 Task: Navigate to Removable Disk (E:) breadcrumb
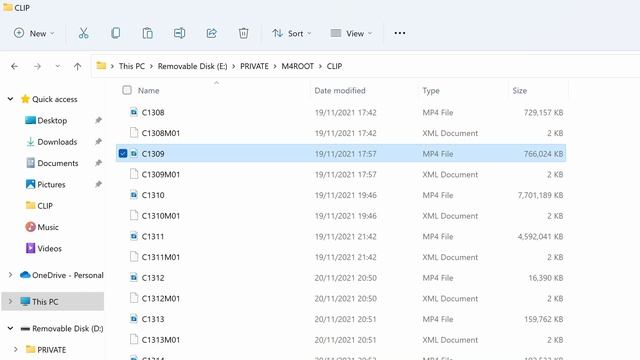192,66
